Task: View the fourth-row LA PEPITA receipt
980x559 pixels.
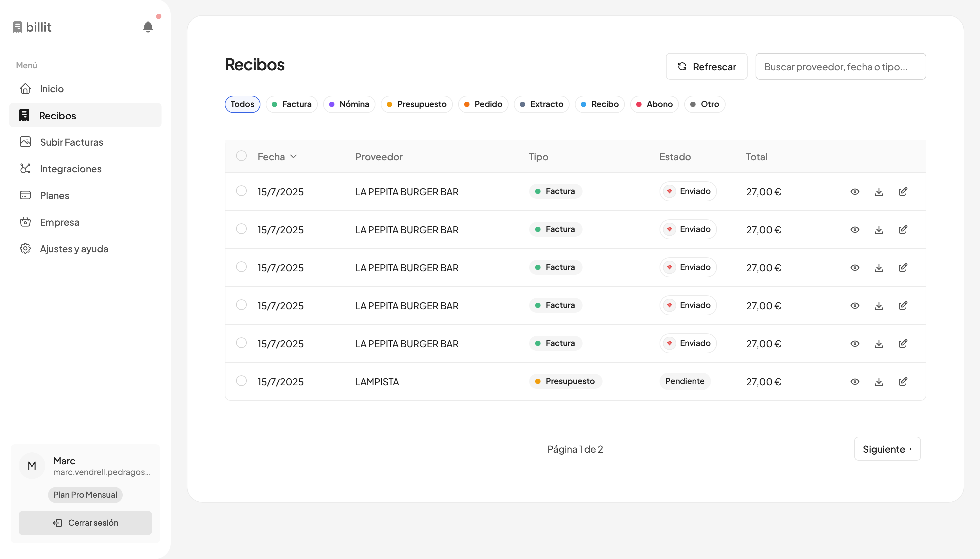Action: [855, 306]
